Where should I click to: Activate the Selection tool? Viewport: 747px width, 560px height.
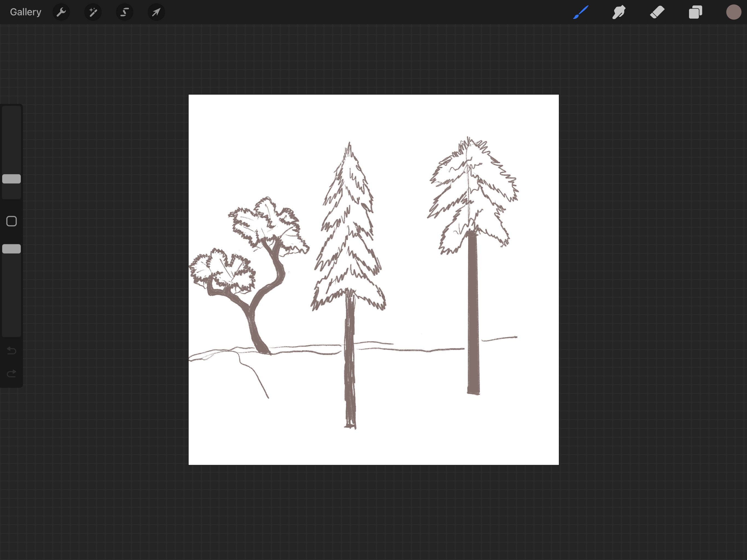click(x=125, y=12)
